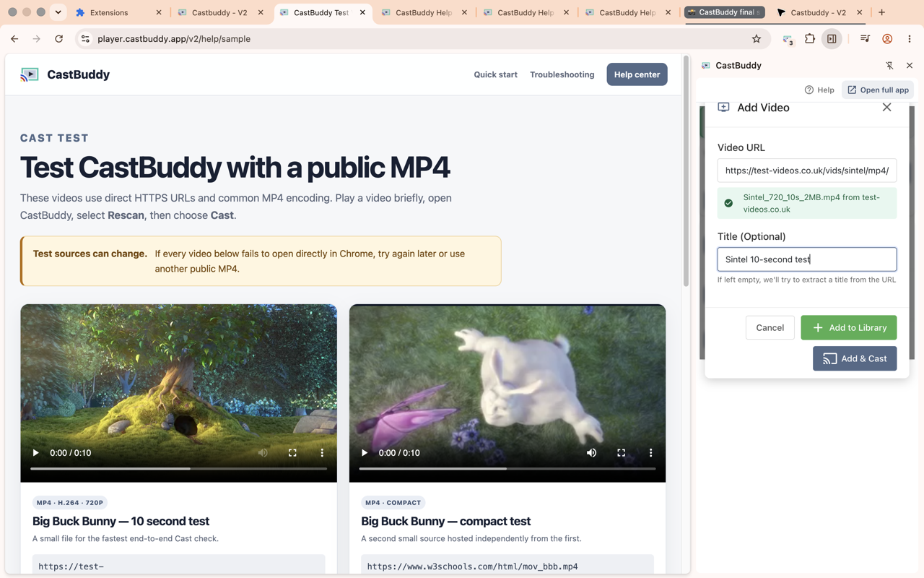Open more options on 10 second test video
The image size is (924, 578).
point(322,453)
